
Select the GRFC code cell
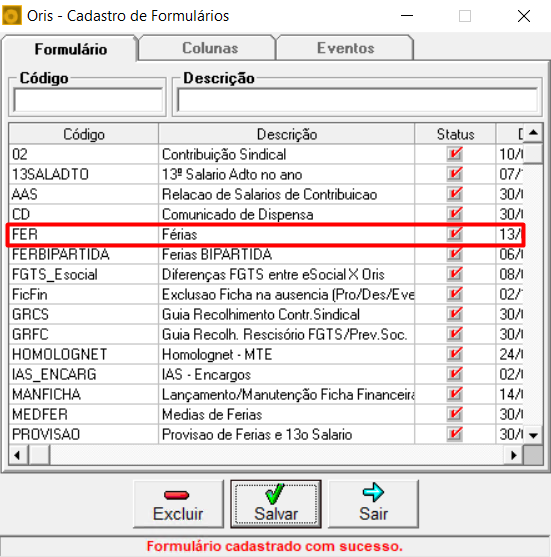click(84, 334)
